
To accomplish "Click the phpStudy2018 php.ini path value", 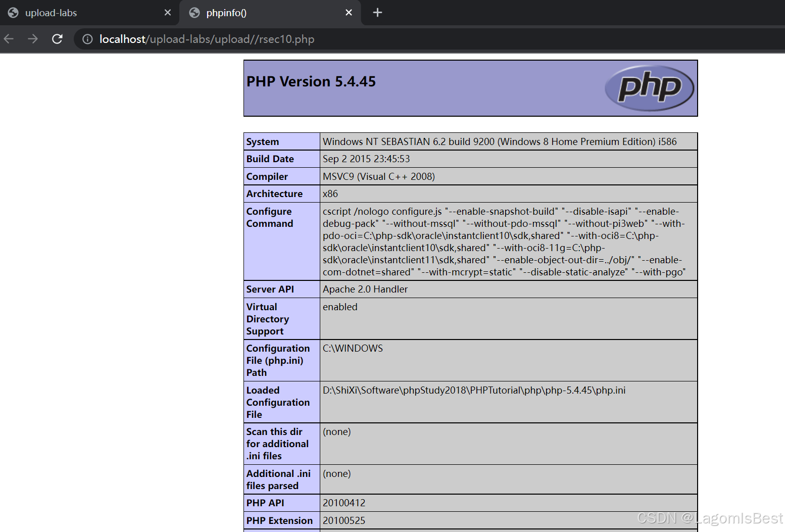I will pyautogui.click(x=474, y=391).
